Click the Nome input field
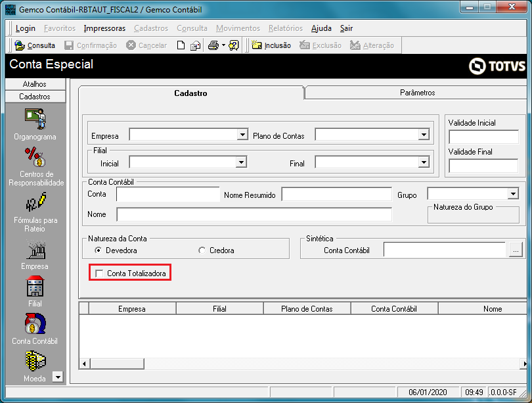 pos(254,214)
